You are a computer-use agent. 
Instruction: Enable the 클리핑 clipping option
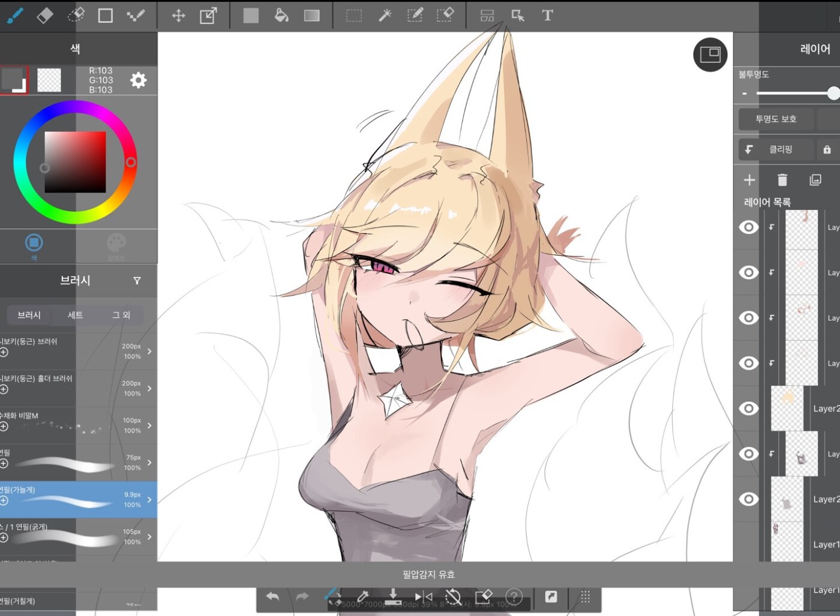pos(776,149)
